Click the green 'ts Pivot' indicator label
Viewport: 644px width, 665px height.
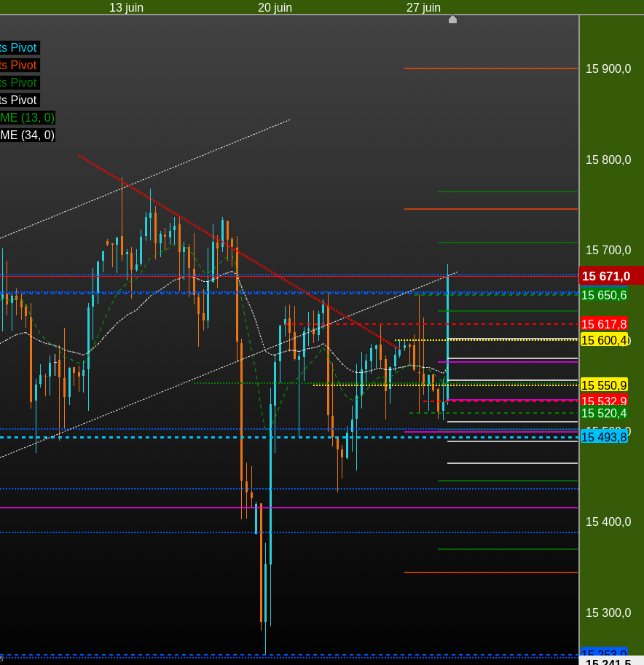pos(18,83)
